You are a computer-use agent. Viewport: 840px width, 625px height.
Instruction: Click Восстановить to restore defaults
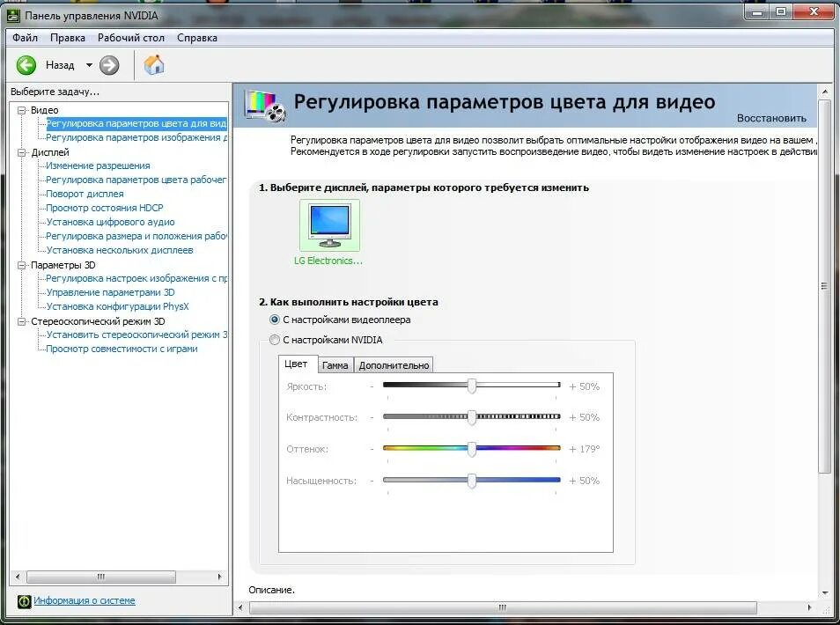click(771, 118)
